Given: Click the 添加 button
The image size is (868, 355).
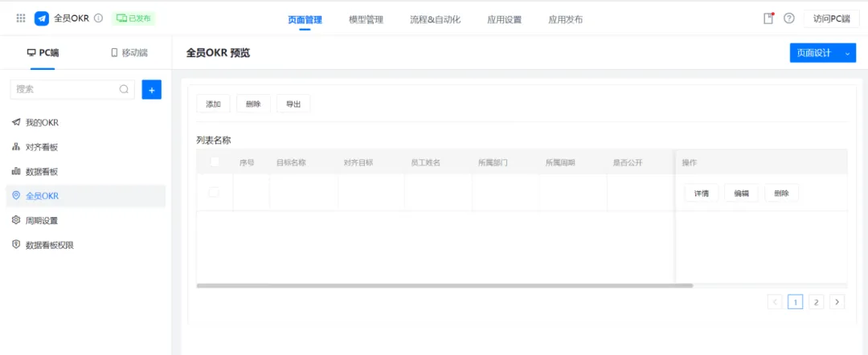Looking at the screenshot, I should (x=214, y=104).
